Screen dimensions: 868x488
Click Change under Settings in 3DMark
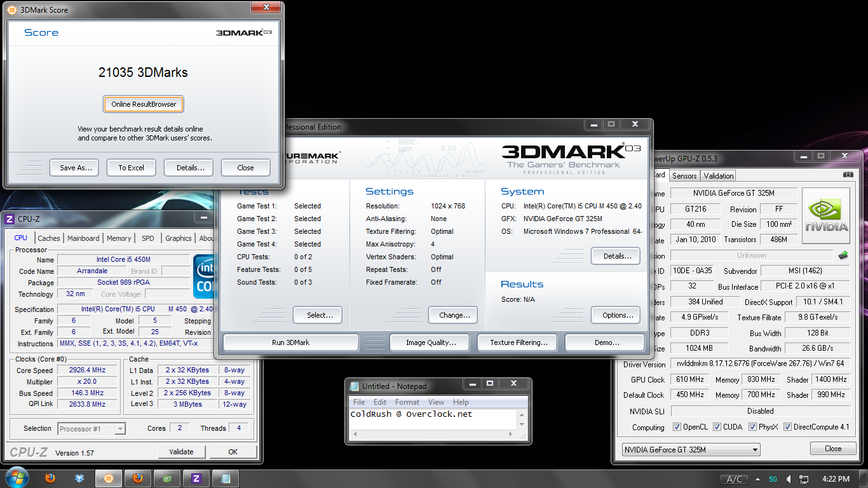[x=454, y=315]
